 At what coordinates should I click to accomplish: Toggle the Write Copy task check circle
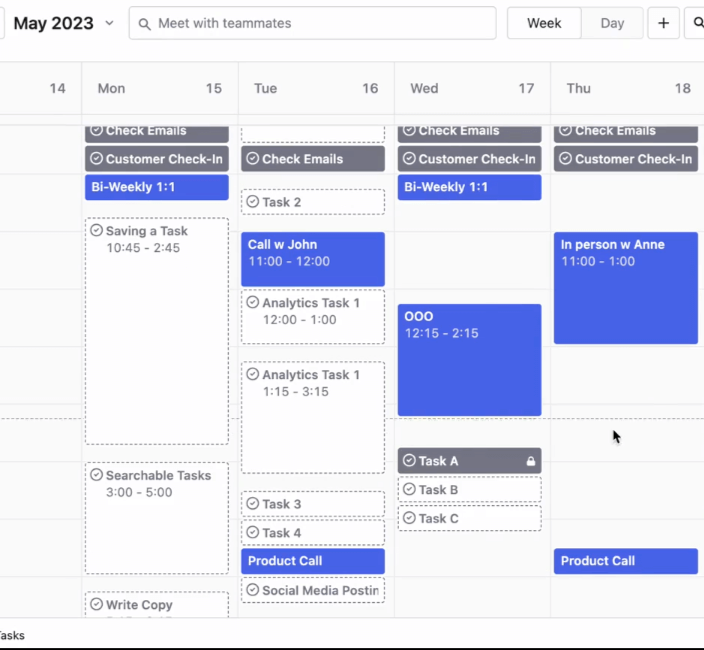pyautogui.click(x=97, y=604)
